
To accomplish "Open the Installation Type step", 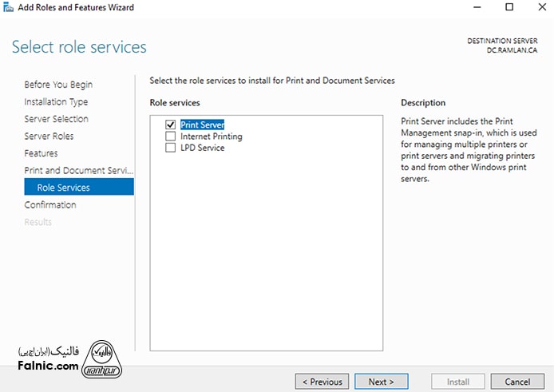I will click(x=56, y=102).
